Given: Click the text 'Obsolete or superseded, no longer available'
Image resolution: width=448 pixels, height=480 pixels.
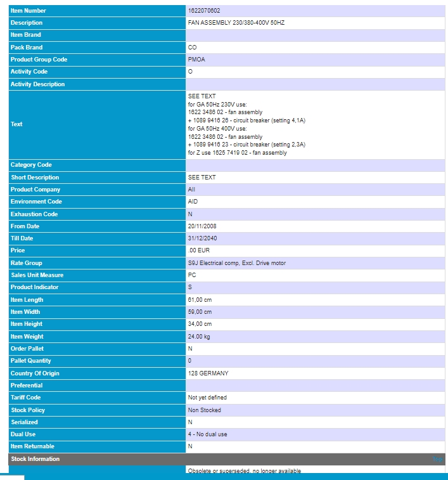Looking at the screenshot, I should coord(245,470).
